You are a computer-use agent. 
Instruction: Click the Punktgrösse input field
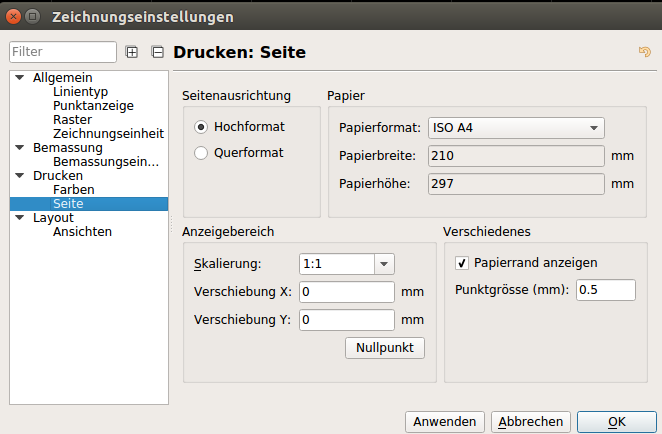pos(606,290)
